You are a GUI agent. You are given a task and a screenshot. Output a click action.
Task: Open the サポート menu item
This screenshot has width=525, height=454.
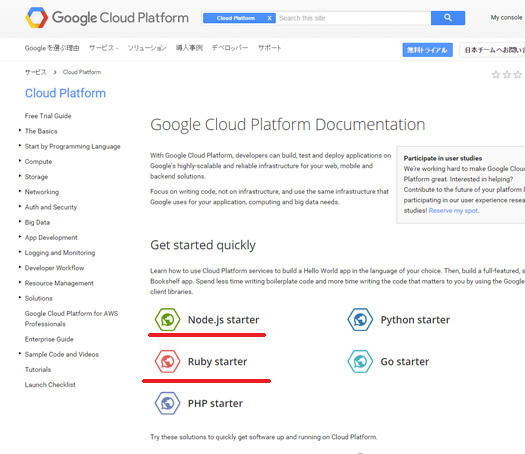(269, 48)
